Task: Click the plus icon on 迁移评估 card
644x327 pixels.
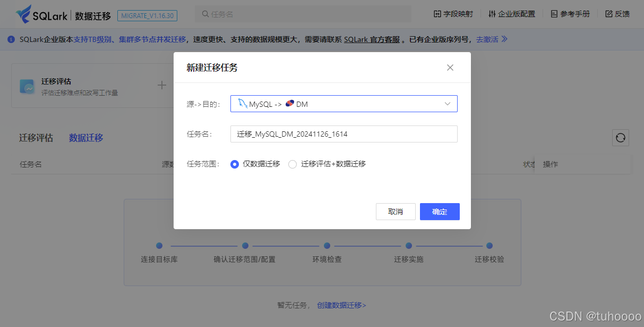Action: coord(162,85)
